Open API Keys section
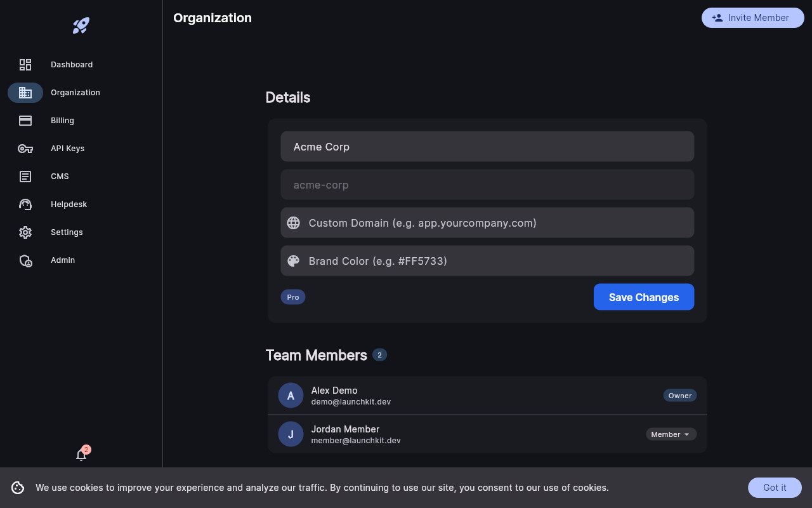The height and width of the screenshot is (508, 812). tap(81, 149)
